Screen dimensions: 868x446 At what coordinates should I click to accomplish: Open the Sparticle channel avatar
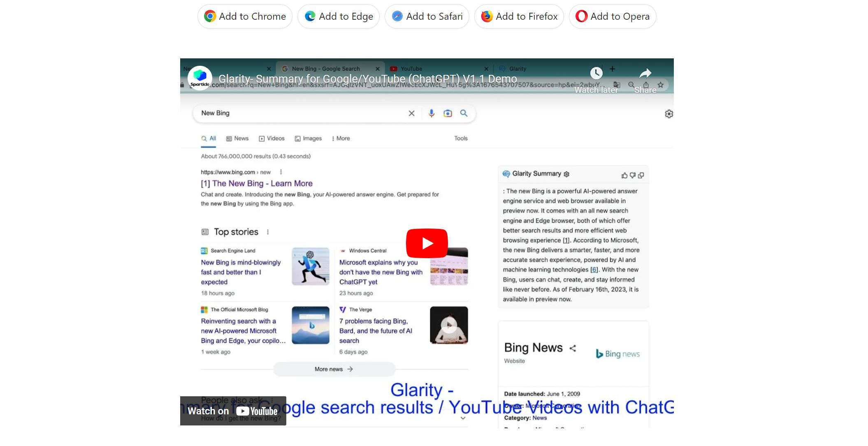coord(200,78)
